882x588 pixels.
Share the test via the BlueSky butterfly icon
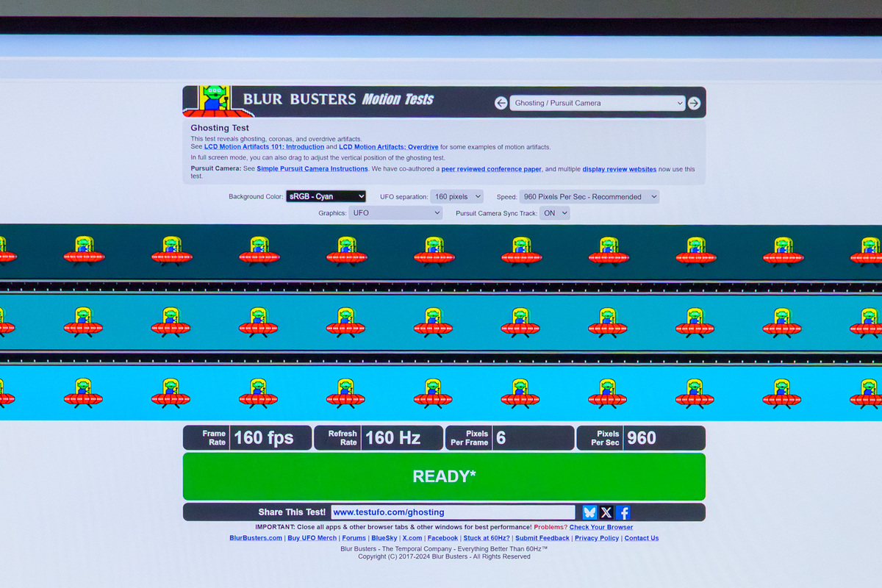[589, 512]
